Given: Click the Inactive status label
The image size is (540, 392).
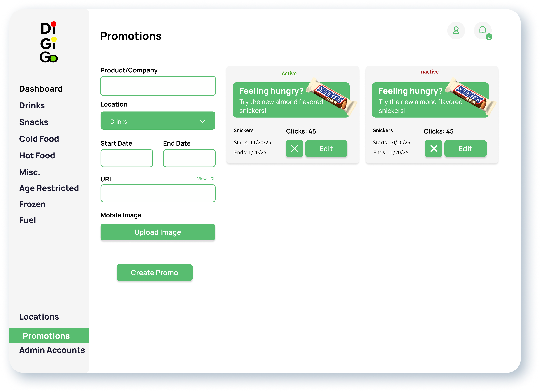Looking at the screenshot, I should 429,72.
